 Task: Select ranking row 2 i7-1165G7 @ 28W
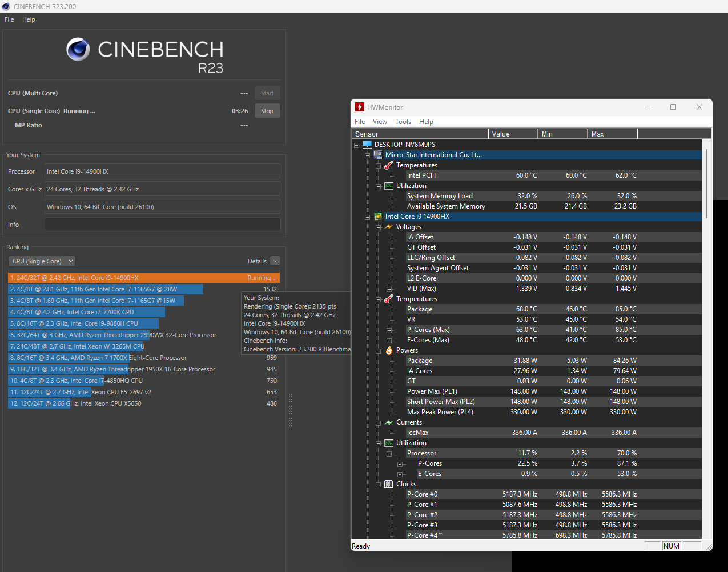pos(144,289)
